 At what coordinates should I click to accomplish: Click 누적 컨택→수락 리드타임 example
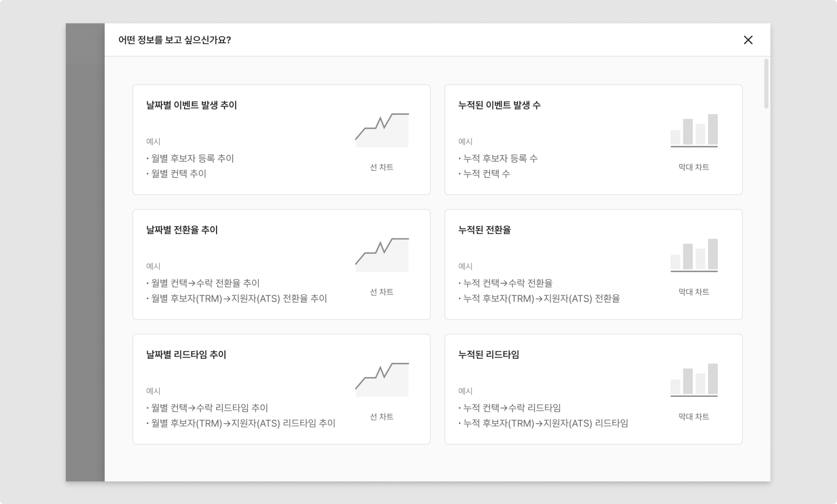pyautogui.click(x=512, y=408)
